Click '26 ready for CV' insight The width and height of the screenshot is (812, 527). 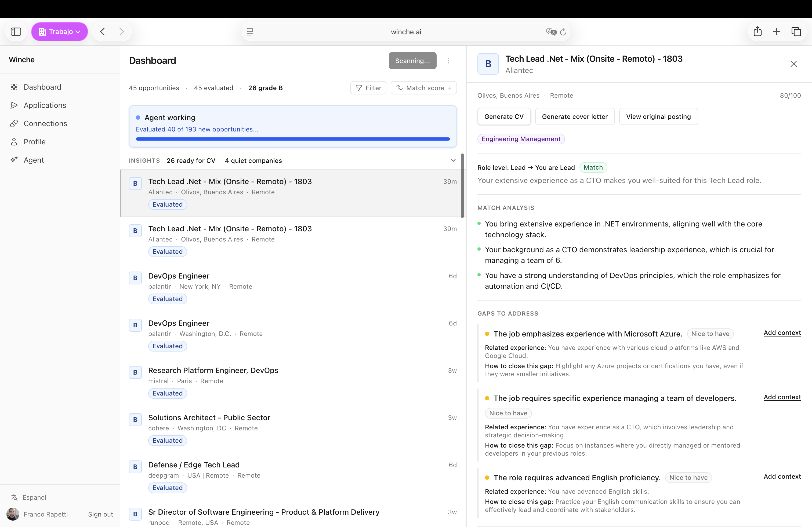click(x=191, y=160)
